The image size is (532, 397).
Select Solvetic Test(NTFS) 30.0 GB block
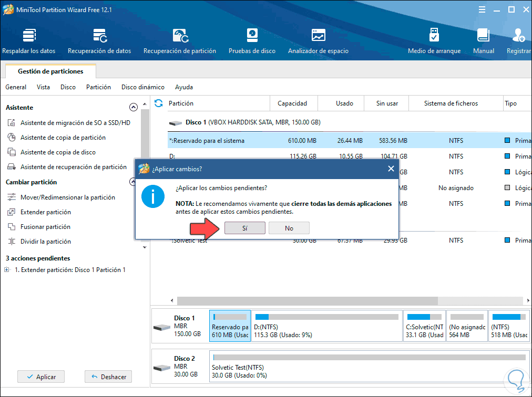point(370,366)
